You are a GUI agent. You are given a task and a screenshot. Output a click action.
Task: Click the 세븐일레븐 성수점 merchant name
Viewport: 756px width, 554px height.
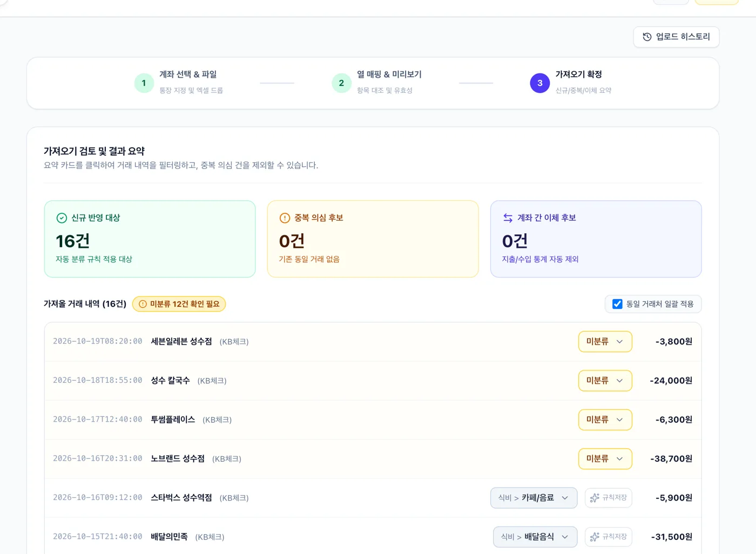[x=181, y=341]
